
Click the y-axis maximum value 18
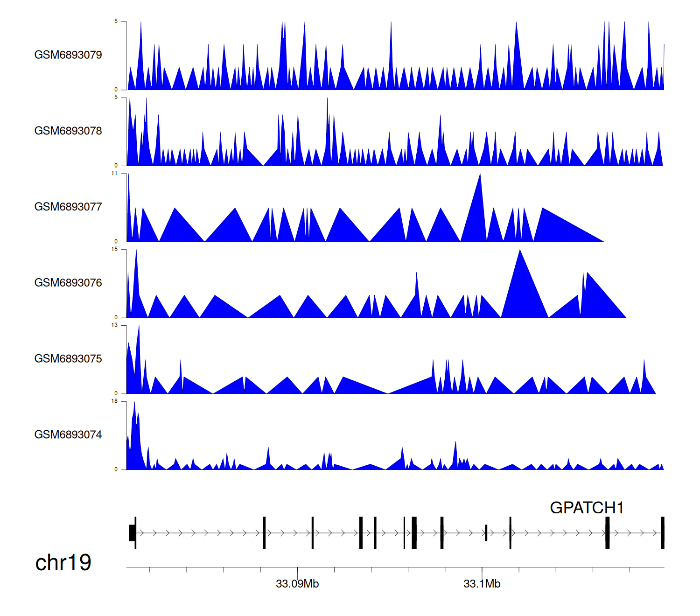(x=114, y=401)
